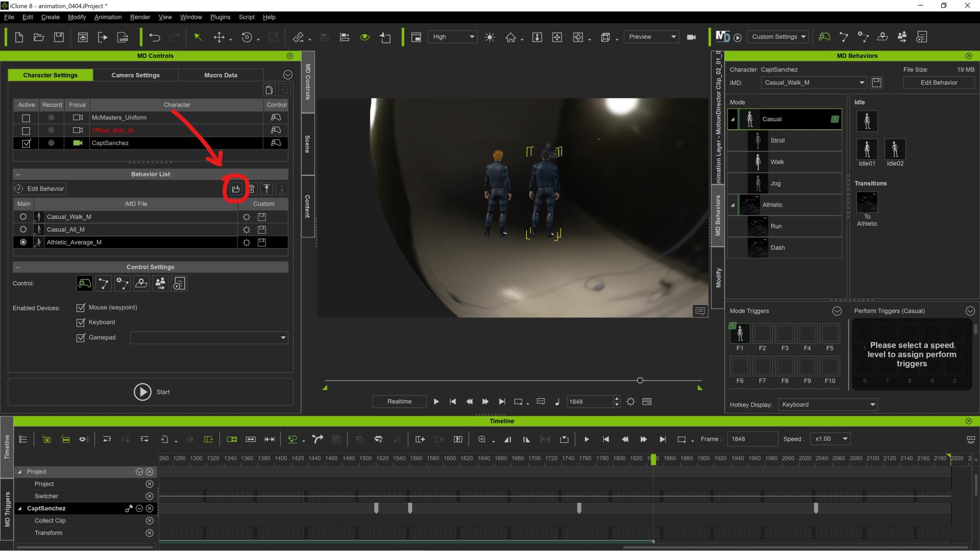Select the arrow selection tool
The height and width of the screenshot is (551, 980).
tap(198, 37)
